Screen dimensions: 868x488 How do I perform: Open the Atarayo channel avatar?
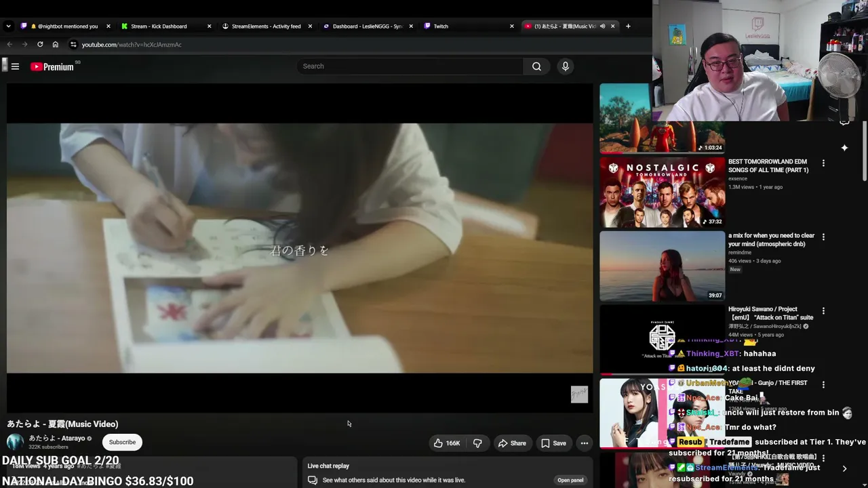pyautogui.click(x=15, y=443)
